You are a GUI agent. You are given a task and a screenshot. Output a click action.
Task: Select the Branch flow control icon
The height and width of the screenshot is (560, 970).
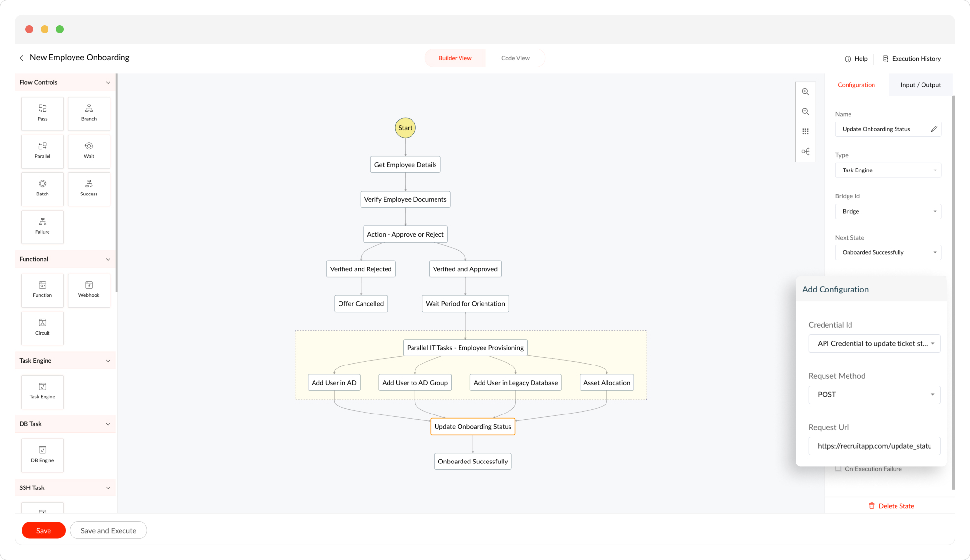coord(89,113)
